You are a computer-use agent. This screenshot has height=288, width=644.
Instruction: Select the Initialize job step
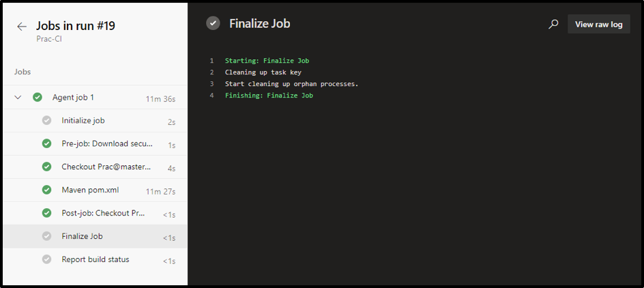pyautogui.click(x=83, y=121)
